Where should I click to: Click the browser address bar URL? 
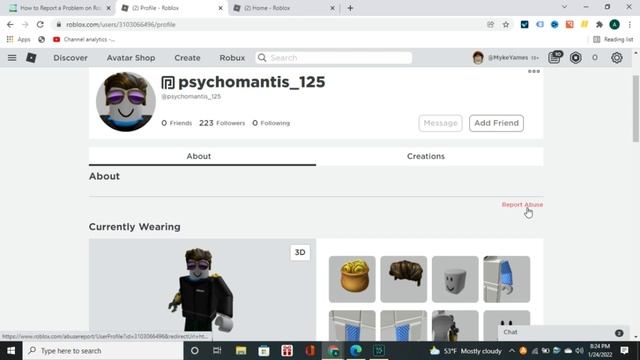coord(121,24)
